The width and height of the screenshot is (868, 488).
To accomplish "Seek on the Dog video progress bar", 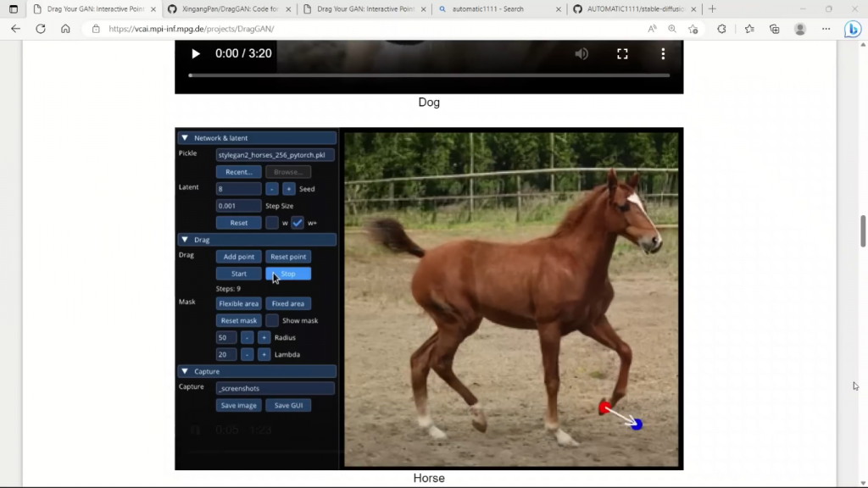I will pyautogui.click(x=429, y=75).
